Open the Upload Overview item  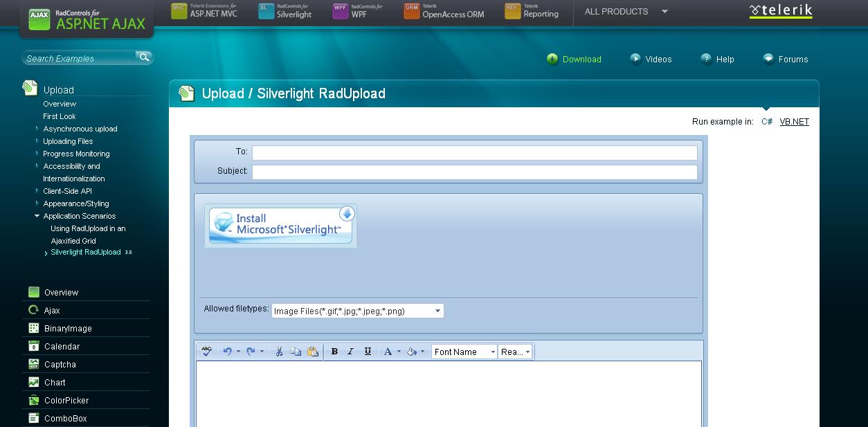(x=60, y=104)
